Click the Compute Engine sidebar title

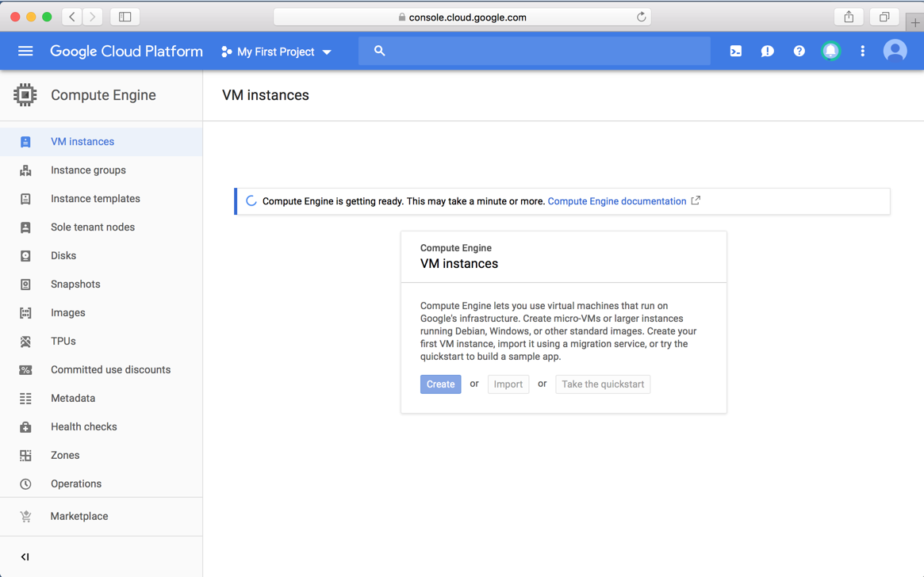tap(103, 95)
